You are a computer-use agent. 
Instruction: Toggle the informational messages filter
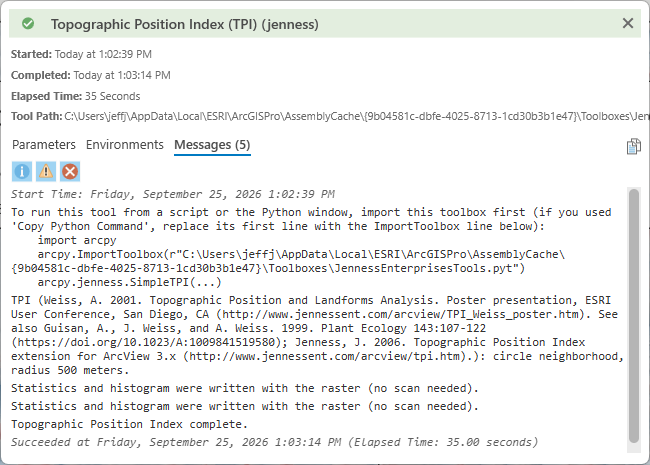(22, 171)
